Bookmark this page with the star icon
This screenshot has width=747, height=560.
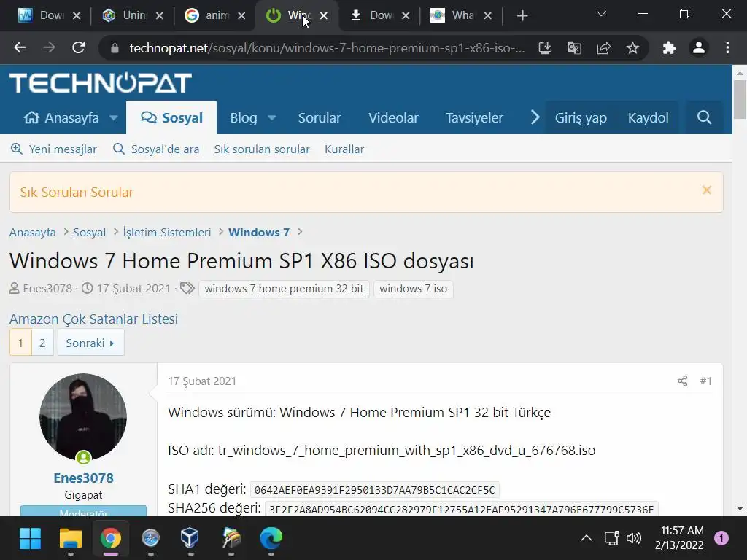point(632,47)
